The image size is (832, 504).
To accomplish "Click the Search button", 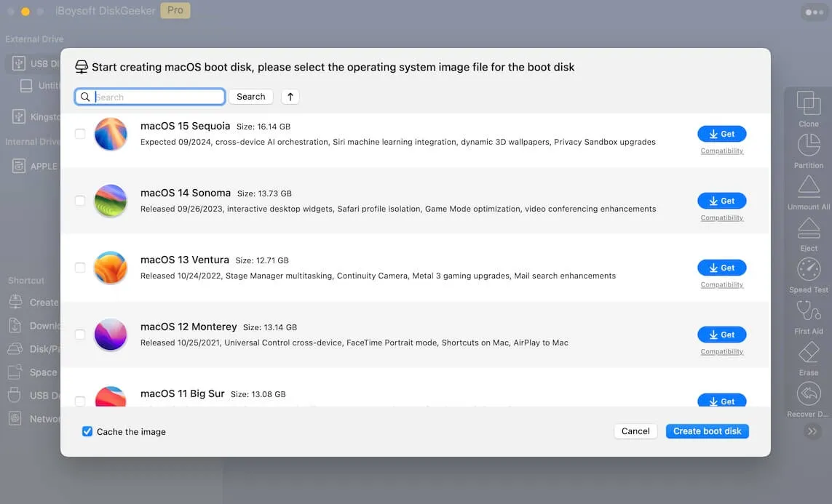I will 250,97.
